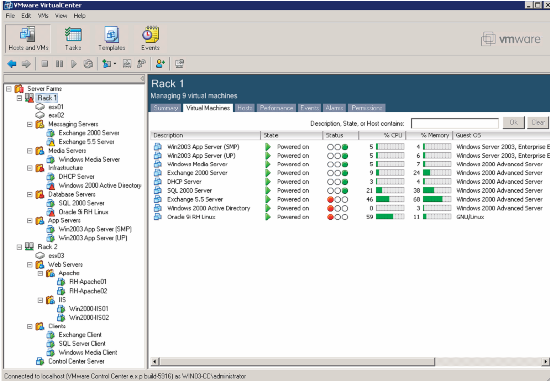Image resolution: width=550 pixels, height=381 pixels.
Task: Switch to the Performance tab
Action: pos(276,108)
